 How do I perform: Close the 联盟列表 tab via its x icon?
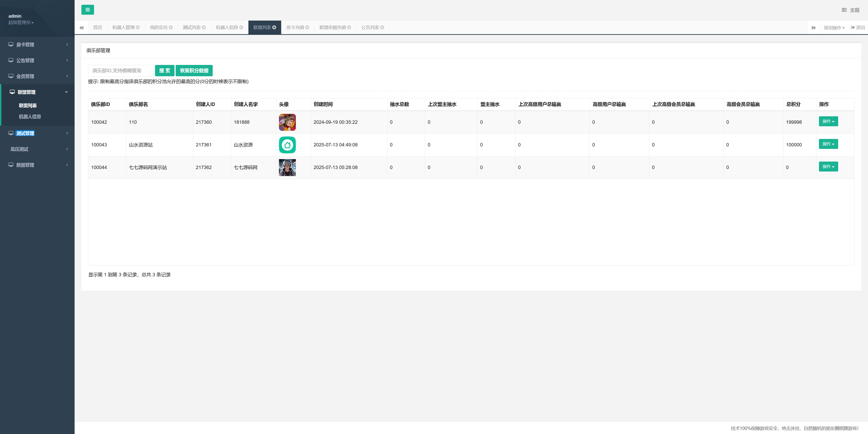coord(274,28)
